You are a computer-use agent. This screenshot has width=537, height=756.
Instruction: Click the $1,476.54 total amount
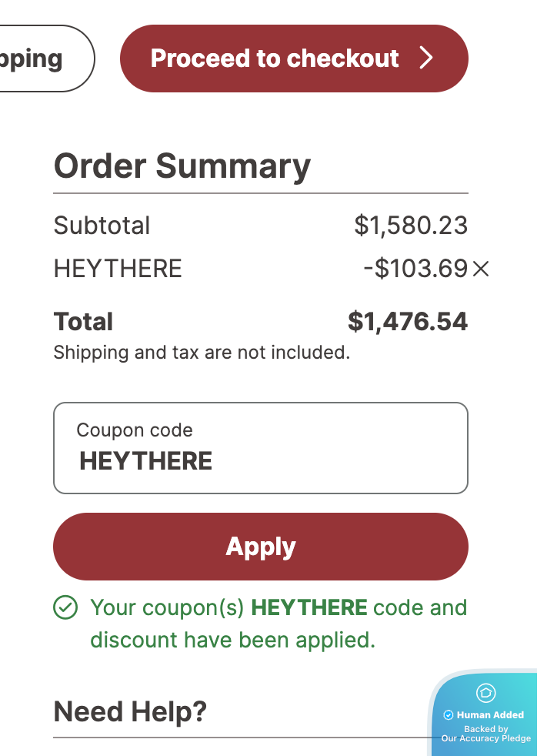(408, 322)
